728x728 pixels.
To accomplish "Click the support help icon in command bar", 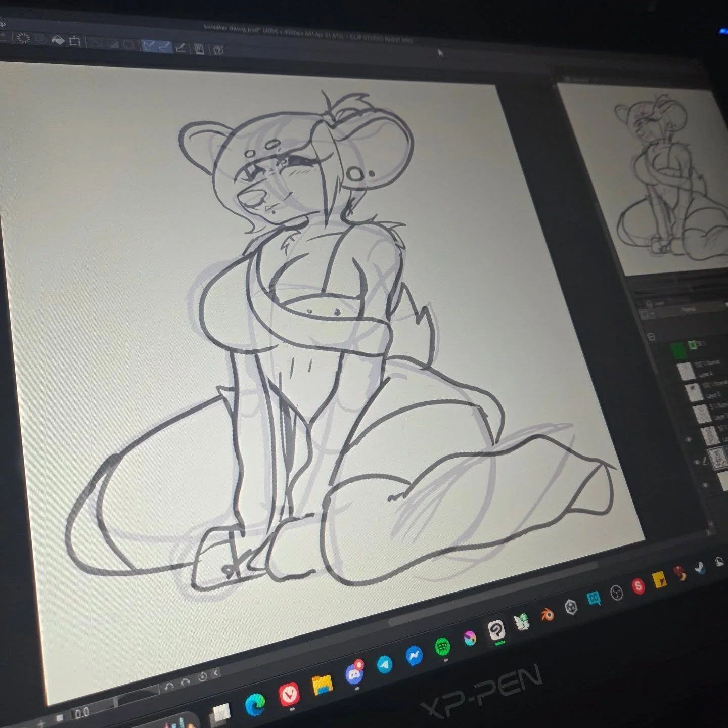I will [219, 50].
